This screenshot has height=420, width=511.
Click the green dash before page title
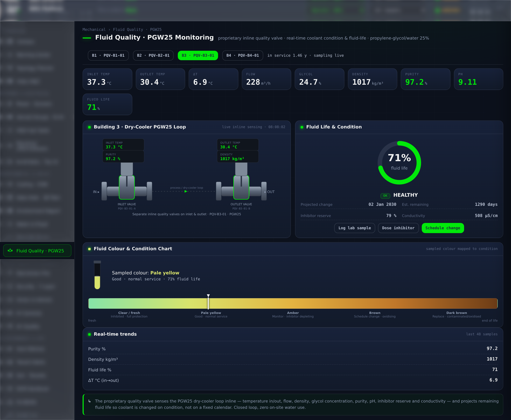pyautogui.click(x=87, y=38)
